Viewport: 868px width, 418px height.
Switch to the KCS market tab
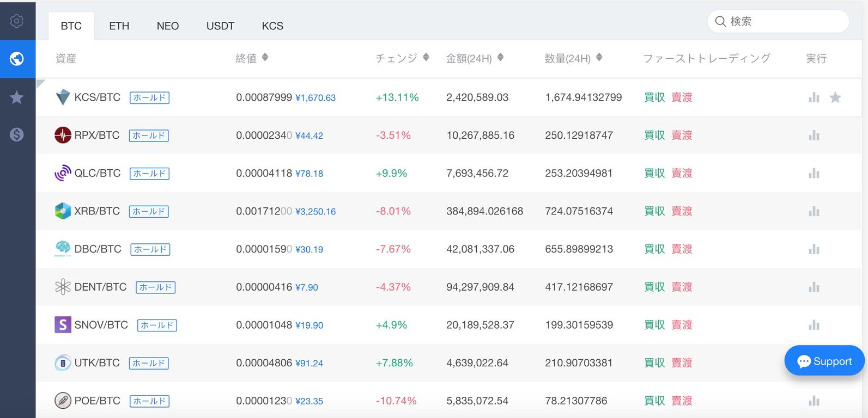[272, 26]
